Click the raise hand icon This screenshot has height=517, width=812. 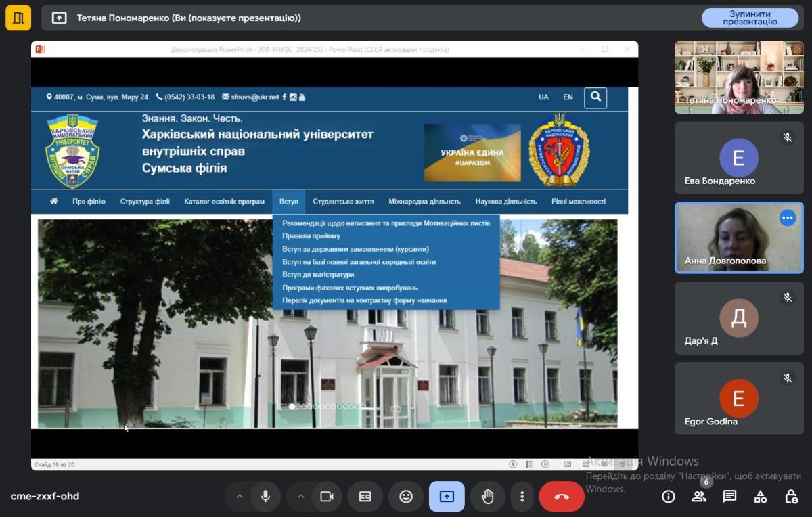pyautogui.click(x=487, y=497)
